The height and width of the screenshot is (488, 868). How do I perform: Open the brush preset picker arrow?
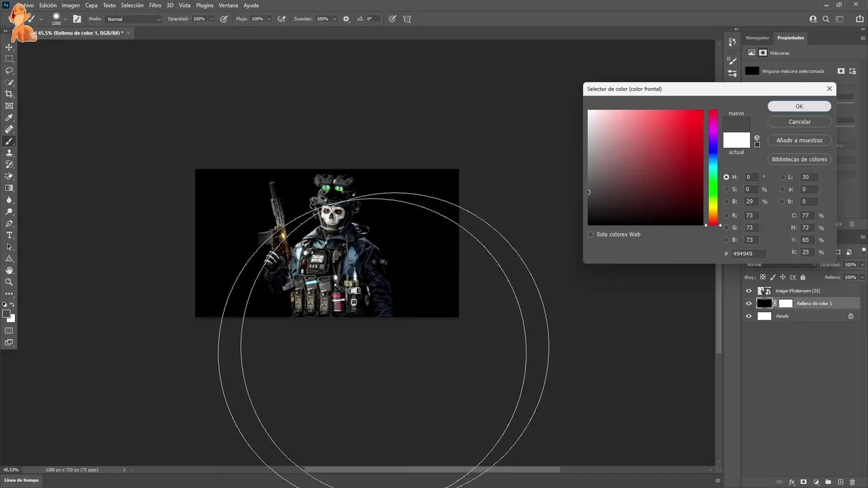[x=65, y=19]
